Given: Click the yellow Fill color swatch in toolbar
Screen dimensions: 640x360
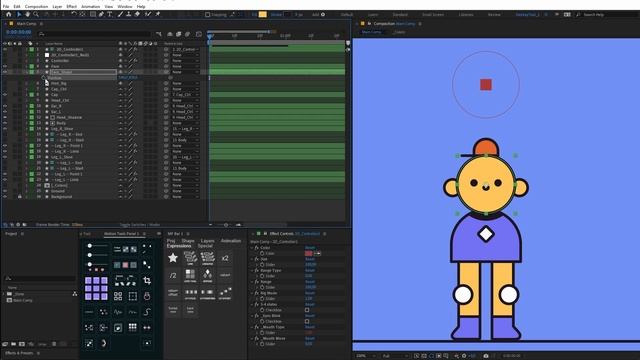Looking at the screenshot, I should (x=262, y=14).
